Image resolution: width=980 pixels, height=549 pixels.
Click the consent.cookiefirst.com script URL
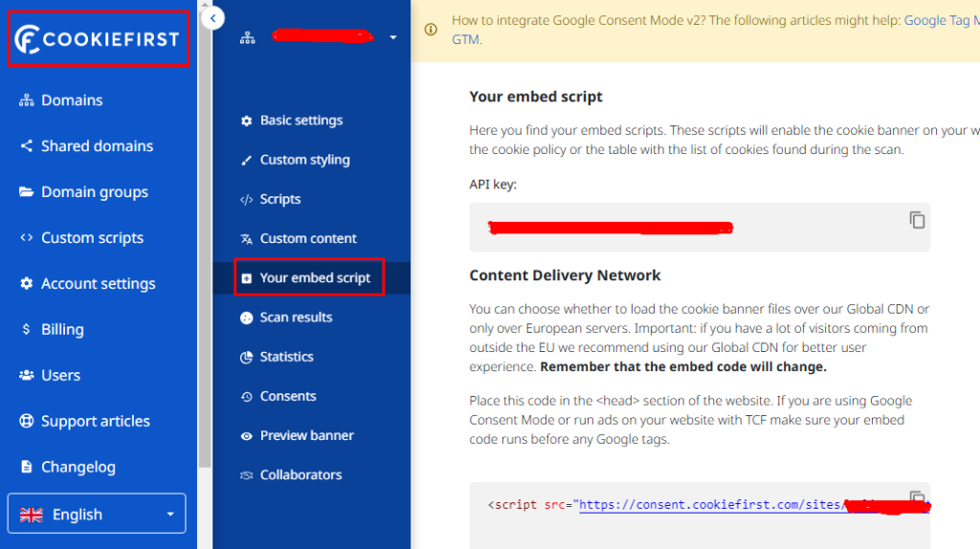click(x=709, y=505)
